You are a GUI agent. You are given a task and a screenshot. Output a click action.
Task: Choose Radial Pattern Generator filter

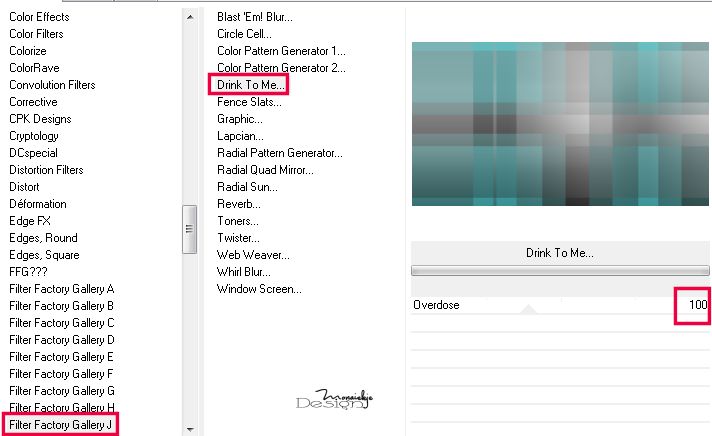click(280, 153)
